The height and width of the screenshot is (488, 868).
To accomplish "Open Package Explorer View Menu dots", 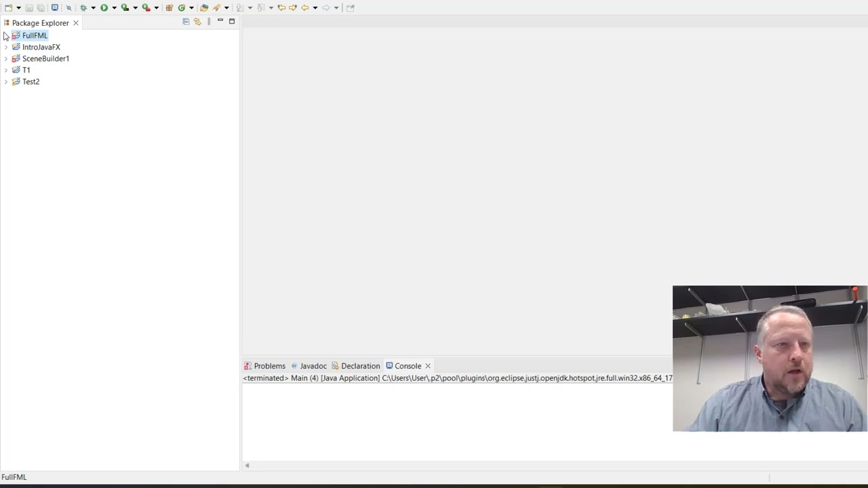I will pos(209,22).
